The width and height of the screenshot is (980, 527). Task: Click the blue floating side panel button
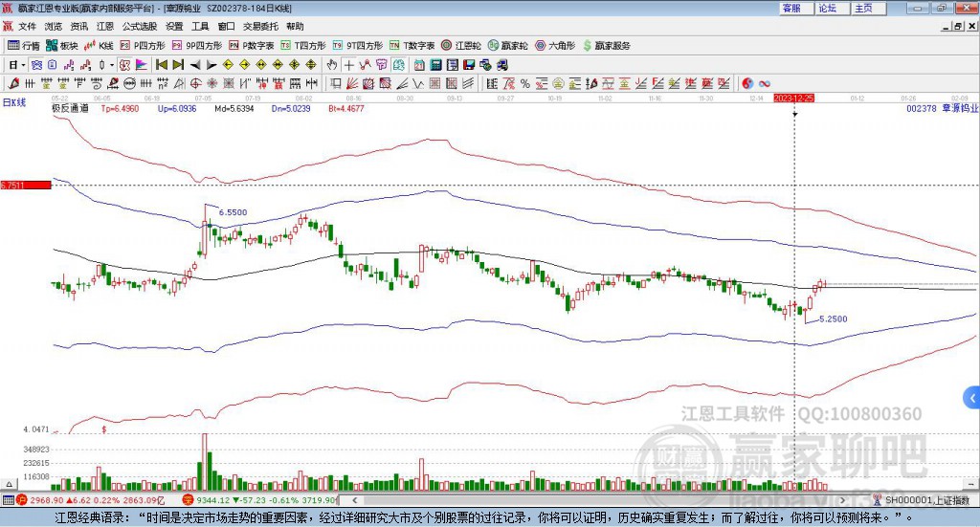(972, 396)
